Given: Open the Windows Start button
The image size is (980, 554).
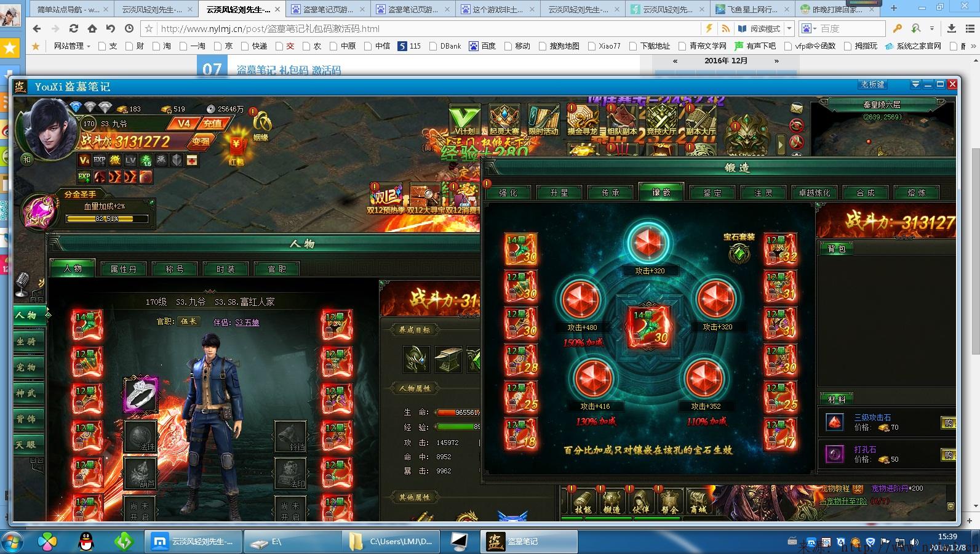Looking at the screenshot, I should [x=12, y=542].
